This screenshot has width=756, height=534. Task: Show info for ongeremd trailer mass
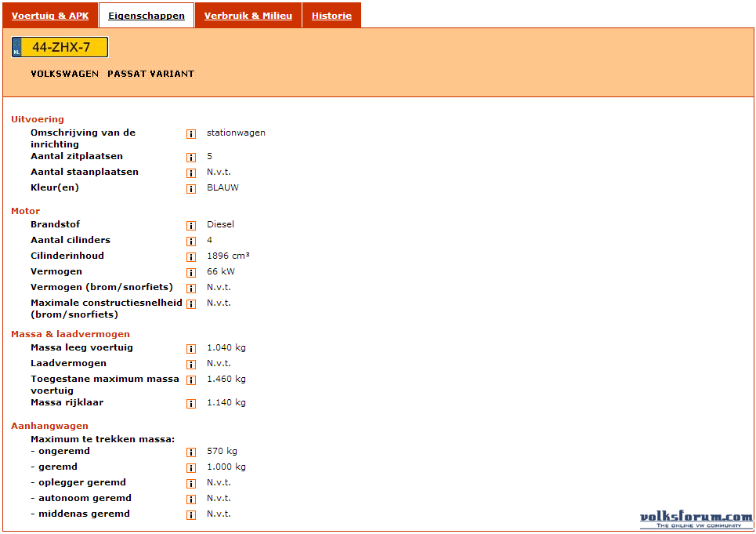(191, 452)
